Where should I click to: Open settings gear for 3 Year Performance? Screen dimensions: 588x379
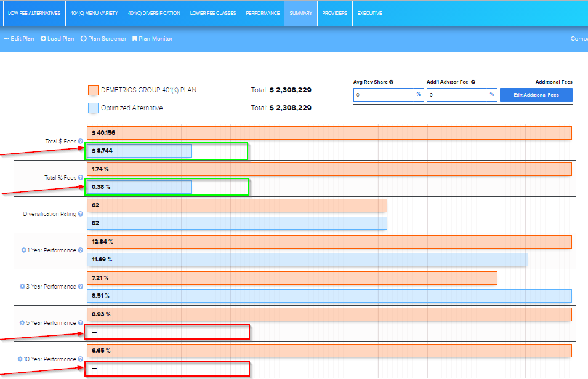(x=23, y=287)
